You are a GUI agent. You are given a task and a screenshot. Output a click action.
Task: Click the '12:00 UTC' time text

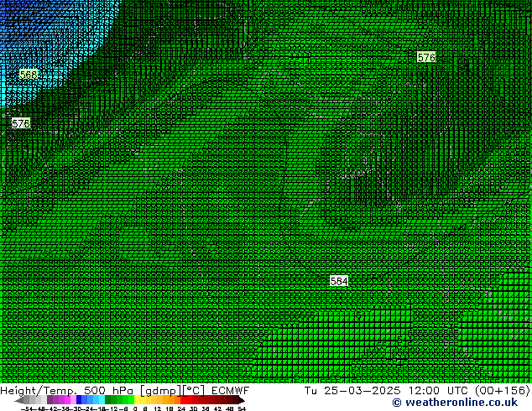(440, 391)
